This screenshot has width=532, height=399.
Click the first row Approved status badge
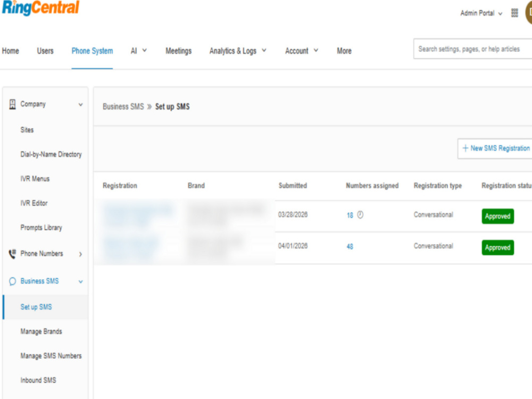pos(498,216)
